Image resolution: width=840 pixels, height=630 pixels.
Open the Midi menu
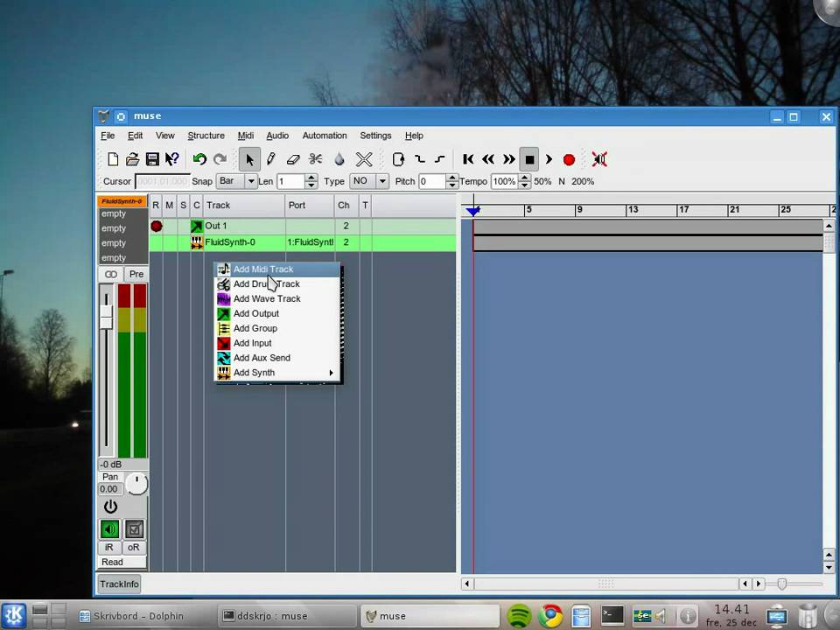[246, 136]
